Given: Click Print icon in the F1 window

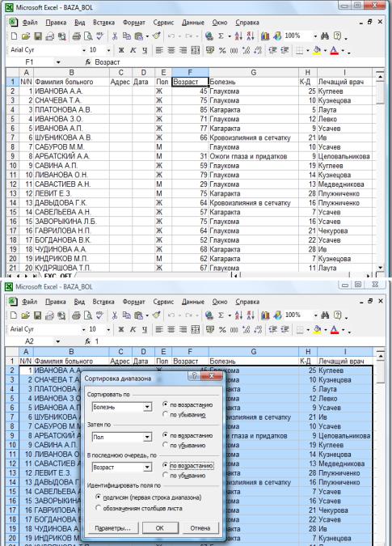Looking at the screenshot, I should (77, 36).
